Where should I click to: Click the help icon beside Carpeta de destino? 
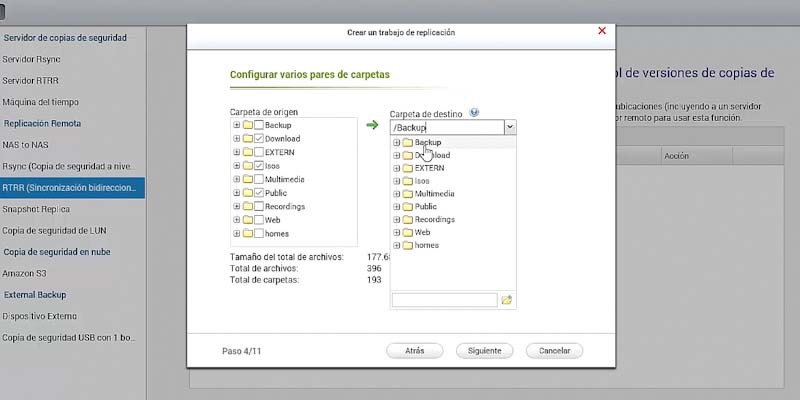[474, 113]
